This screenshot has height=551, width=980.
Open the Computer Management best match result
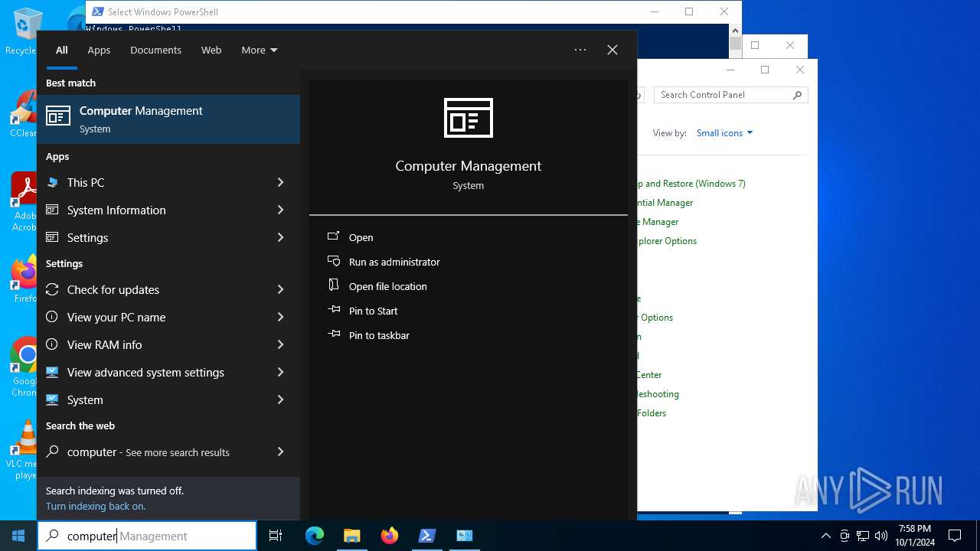(x=168, y=119)
